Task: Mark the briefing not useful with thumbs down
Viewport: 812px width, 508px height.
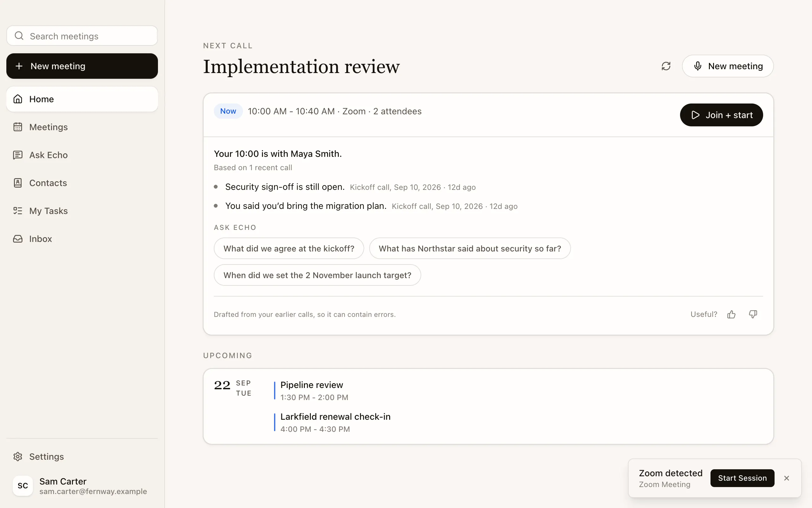Action: 753,314
